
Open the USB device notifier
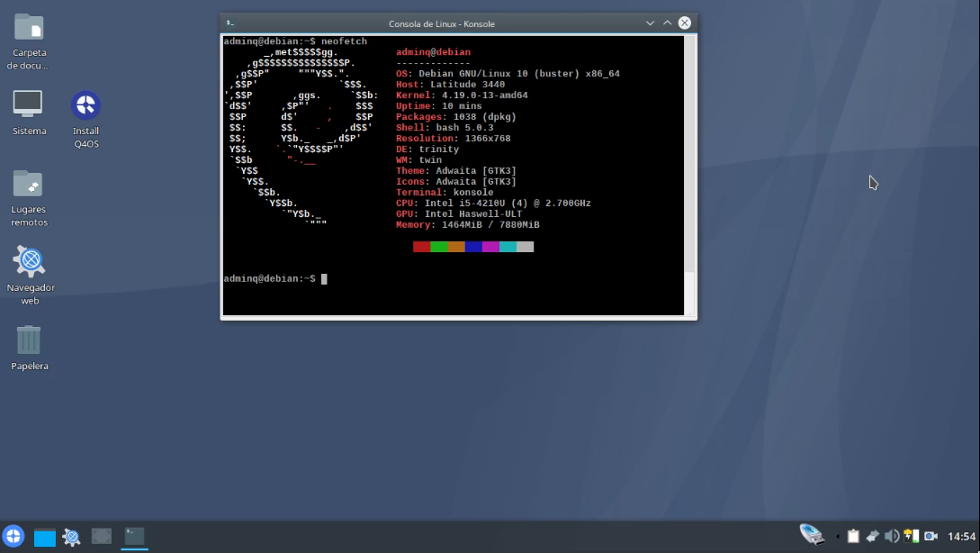(x=813, y=534)
